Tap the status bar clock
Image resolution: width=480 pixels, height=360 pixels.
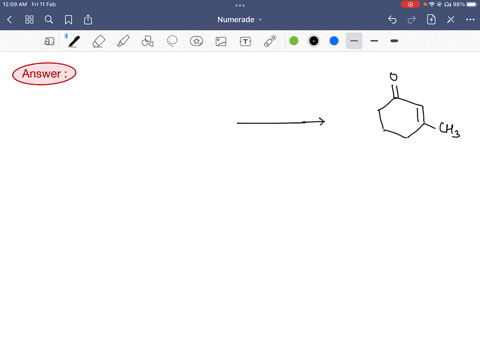[x=15, y=4]
